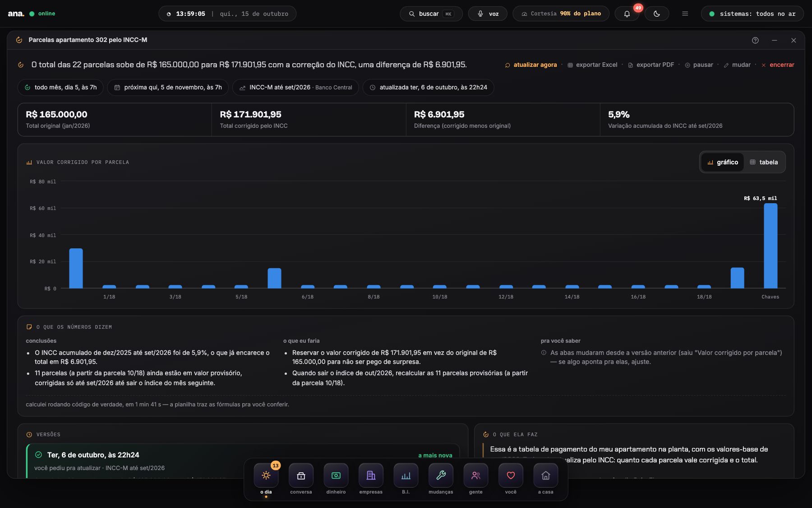Click the '5,9%' accumulated variation value
Screen dimensions: 812x508
619,115
